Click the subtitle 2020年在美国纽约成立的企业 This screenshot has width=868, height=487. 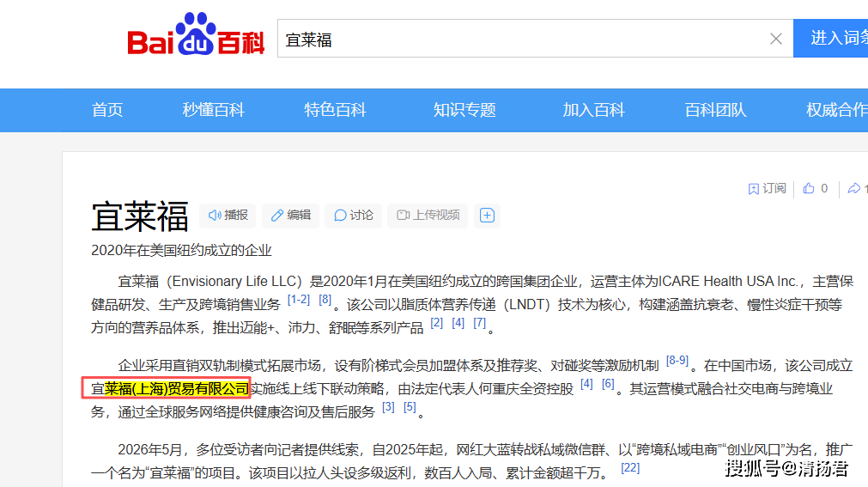click(x=181, y=251)
